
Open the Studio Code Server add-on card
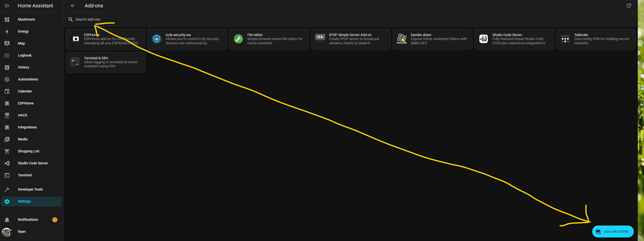coord(514,39)
